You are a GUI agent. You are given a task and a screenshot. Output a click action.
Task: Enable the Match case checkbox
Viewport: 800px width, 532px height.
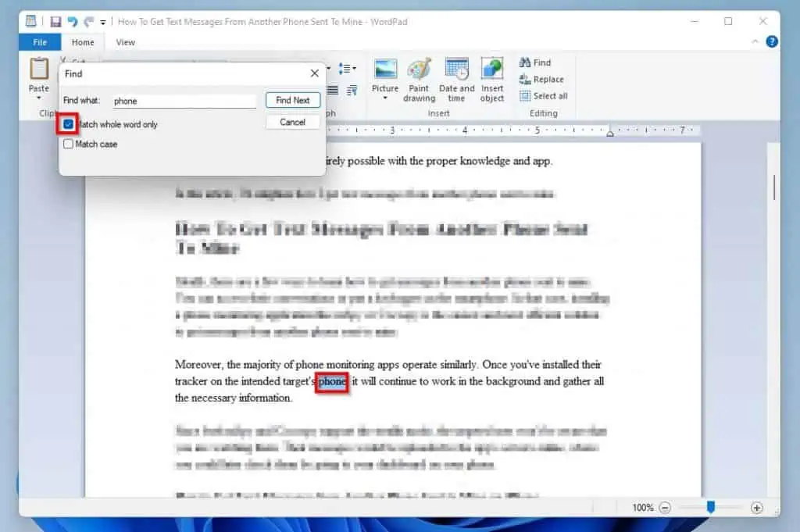pyautogui.click(x=70, y=144)
